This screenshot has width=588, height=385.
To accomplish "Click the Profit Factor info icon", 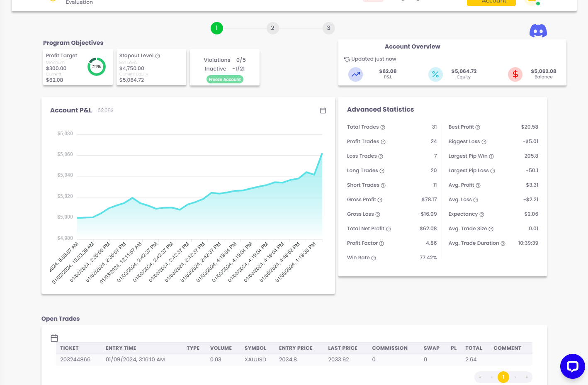I will pyautogui.click(x=381, y=244).
